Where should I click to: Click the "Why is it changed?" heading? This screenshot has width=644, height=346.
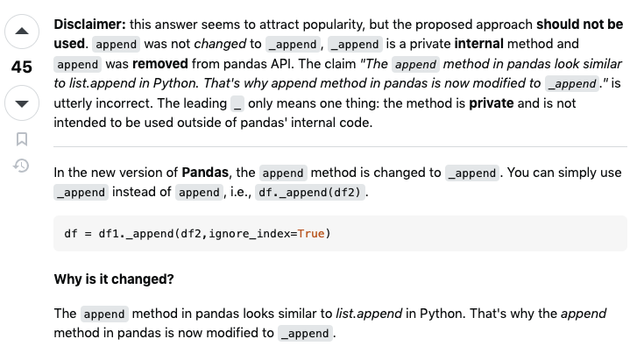[114, 279]
